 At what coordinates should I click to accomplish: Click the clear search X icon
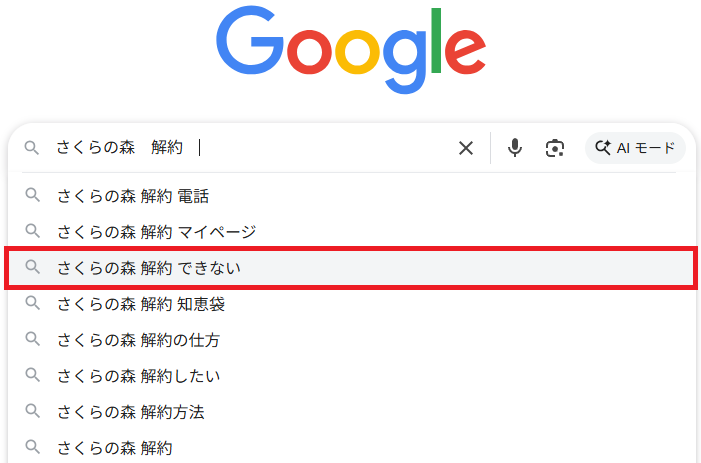(x=466, y=148)
